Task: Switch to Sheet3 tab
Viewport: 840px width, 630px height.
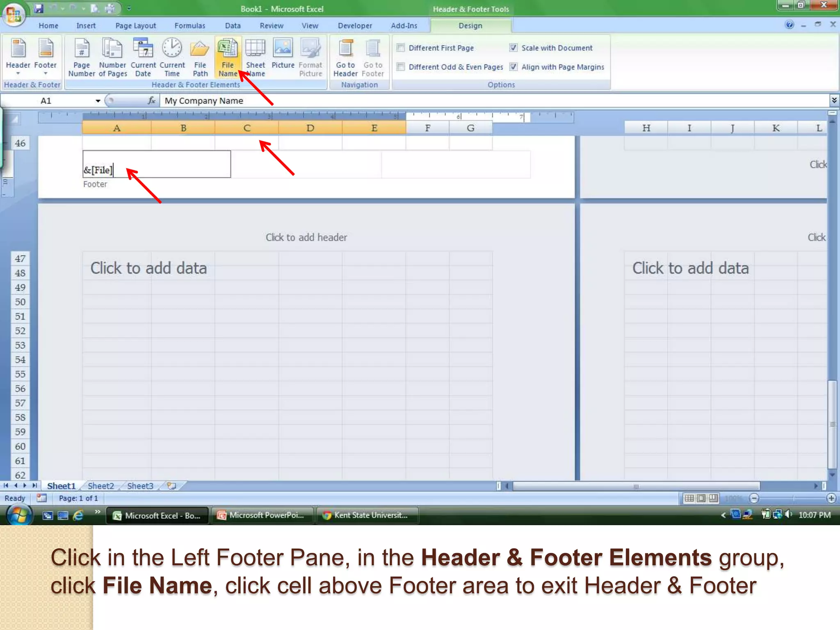Action: click(x=140, y=486)
